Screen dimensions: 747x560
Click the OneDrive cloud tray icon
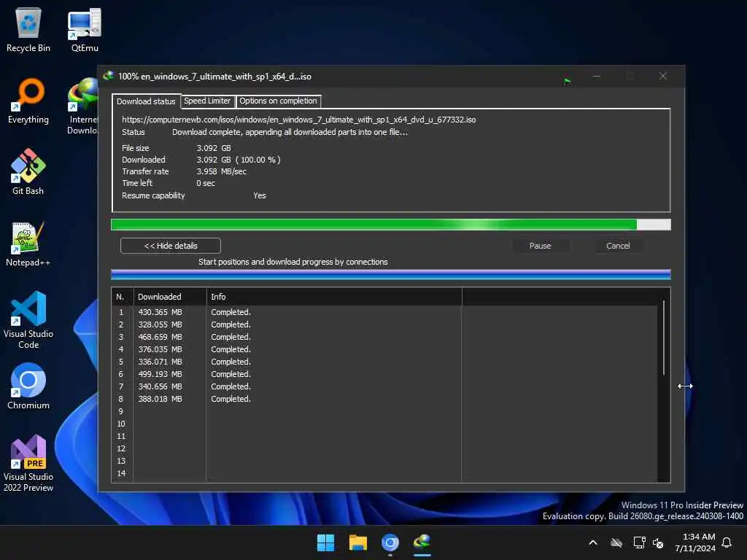[616, 542]
